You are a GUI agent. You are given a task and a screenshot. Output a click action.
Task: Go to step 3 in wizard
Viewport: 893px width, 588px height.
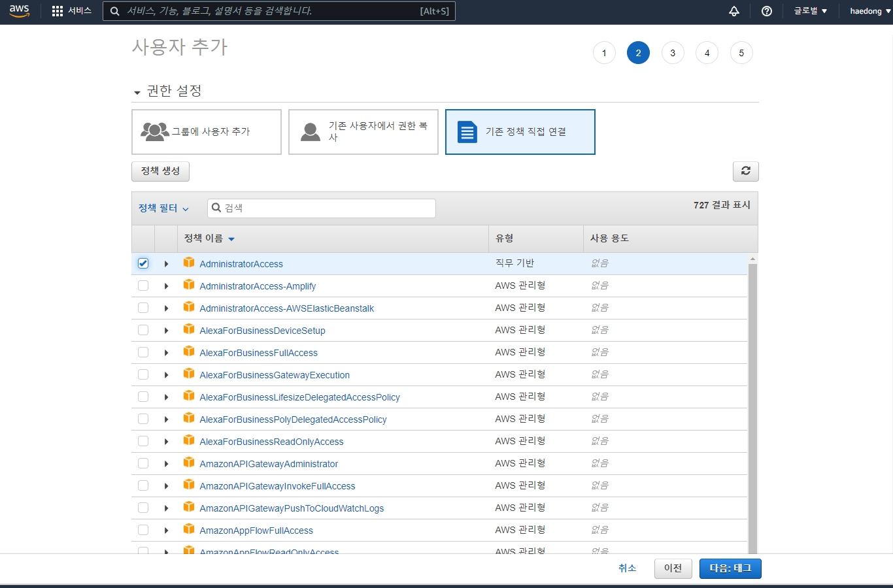(x=673, y=53)
